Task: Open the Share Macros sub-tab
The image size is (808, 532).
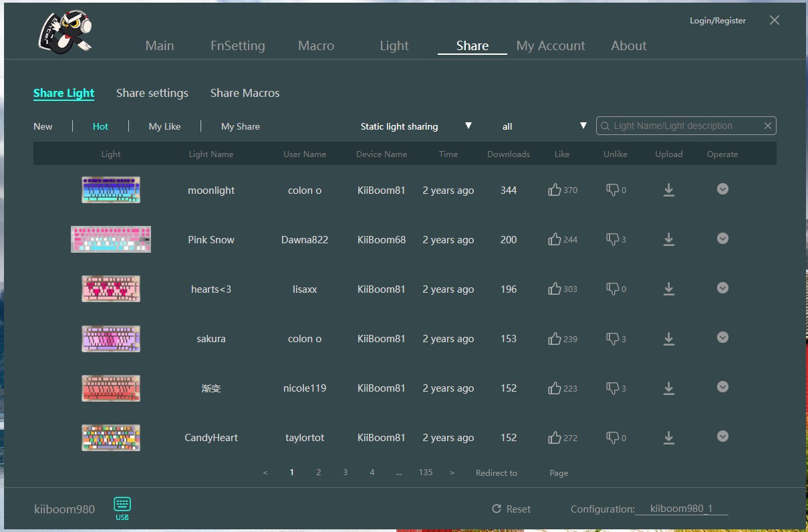Action: pyautogui.click(x=245, y=93)
